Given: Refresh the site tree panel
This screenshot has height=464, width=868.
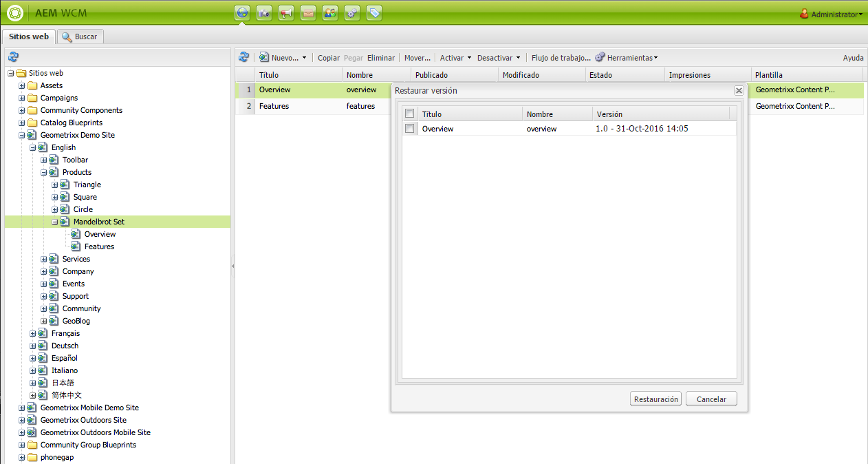Looking at the screenshot, I should coord(13,57).
